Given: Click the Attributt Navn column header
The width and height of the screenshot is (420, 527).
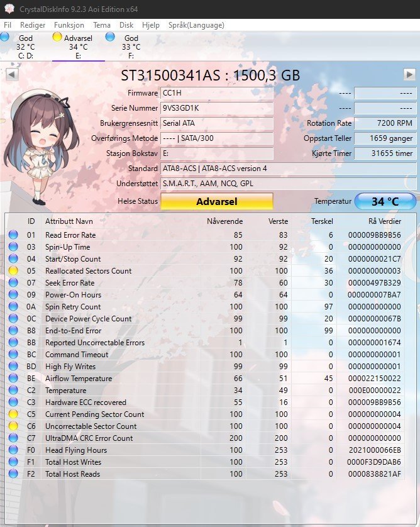Looking at the screenshot, I should [x=69, y=221].
